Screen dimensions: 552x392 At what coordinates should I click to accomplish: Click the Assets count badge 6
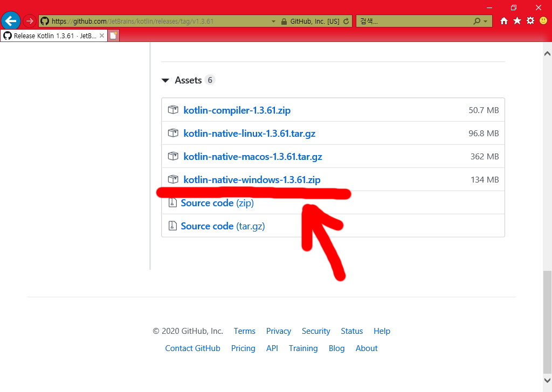[x=210, y=80]
